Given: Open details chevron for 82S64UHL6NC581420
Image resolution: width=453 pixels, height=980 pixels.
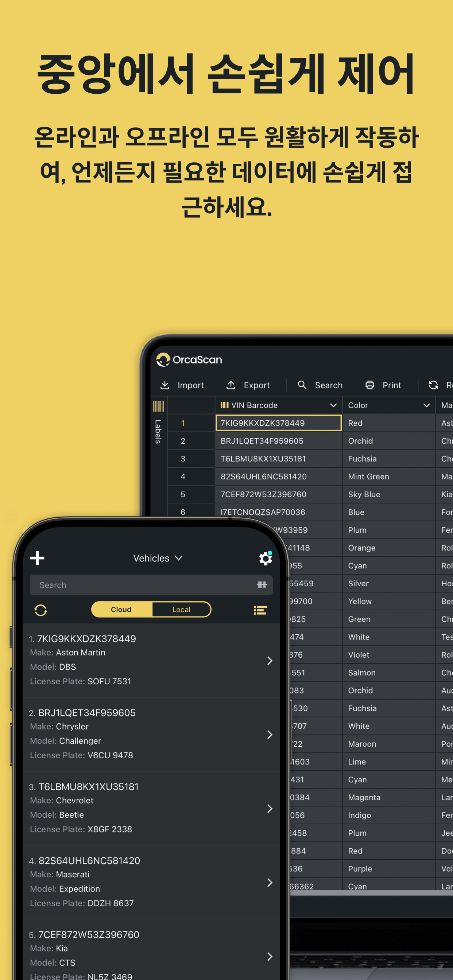Looking at the screenshot, I should tap(270, 882).
